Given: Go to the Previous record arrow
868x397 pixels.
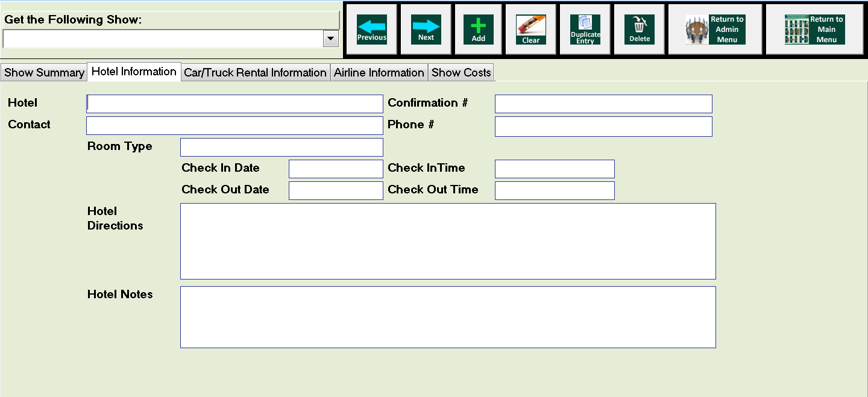Looking at the screenshot, I should (x=372, y=30).
